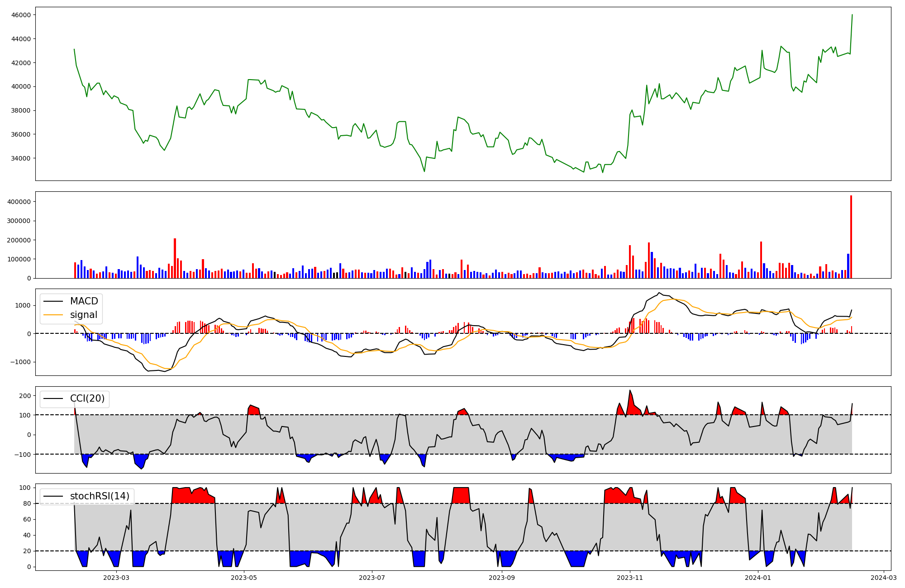905x588 pixels.
Task: Click the 2023-11 x-axis date label
Action: 630,578
